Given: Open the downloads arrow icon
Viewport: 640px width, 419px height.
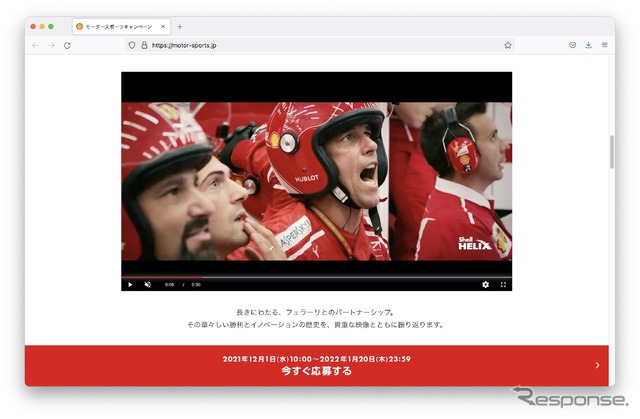Looking at the screenshot, I should click(588, 45).
